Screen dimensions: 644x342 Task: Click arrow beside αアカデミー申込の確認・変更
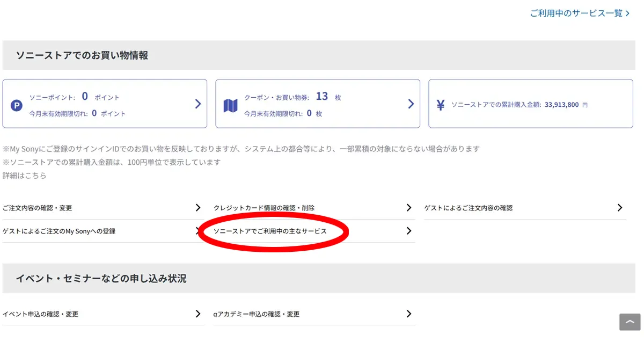coord(409,314)
